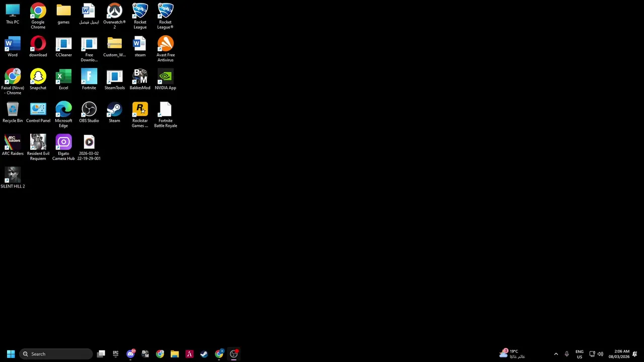
Task: Select the Recycle Bin icon
Action: 13,113
